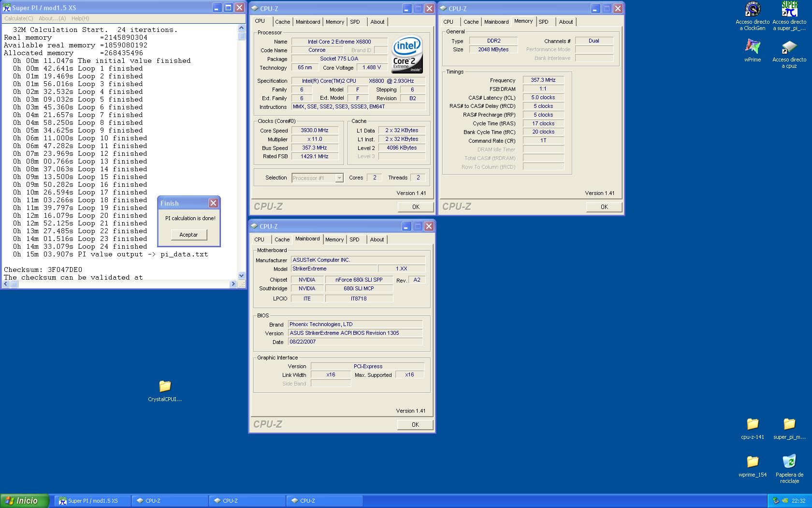This screenshot has height=508, width=812.
Task: Click the chipset 'nForce 680i SLI SPP' field
Action: pos(359,280)
